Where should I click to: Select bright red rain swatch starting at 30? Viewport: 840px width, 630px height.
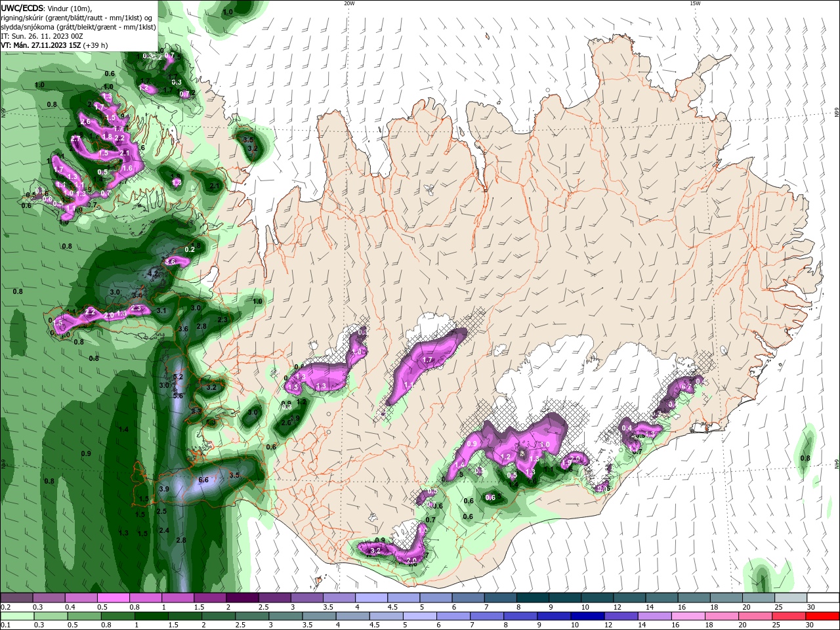click(x=823, y=616)
